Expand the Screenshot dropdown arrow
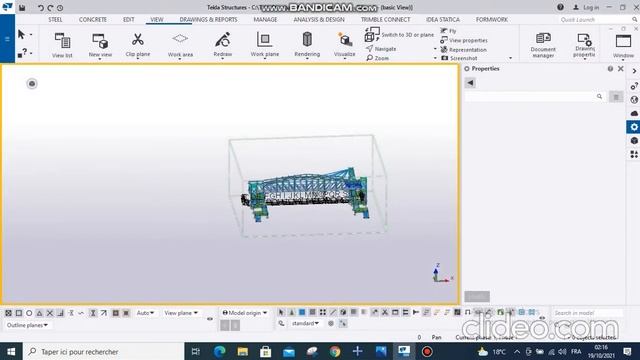This screenshot has height=360, width=640. point(511,58)
